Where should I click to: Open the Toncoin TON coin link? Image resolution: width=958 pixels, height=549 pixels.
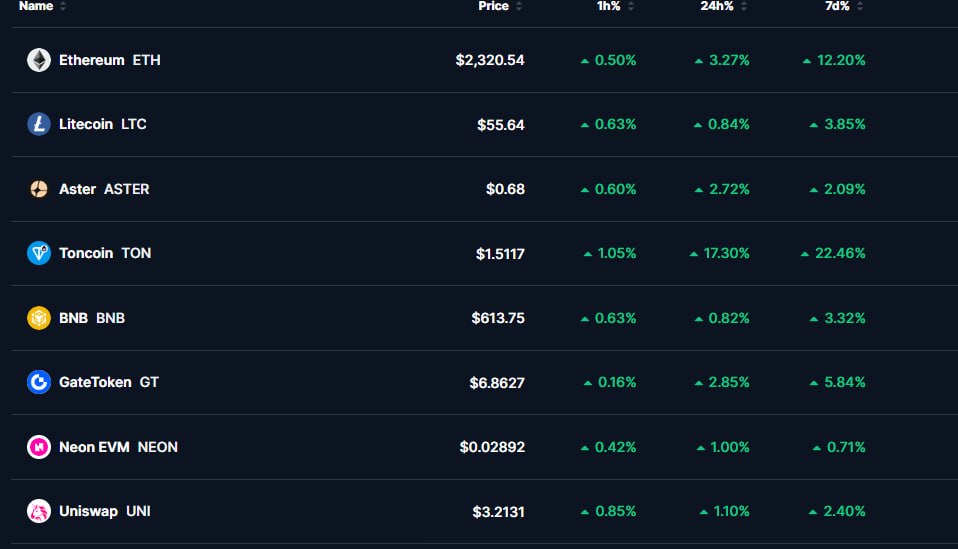pos(105,253)
